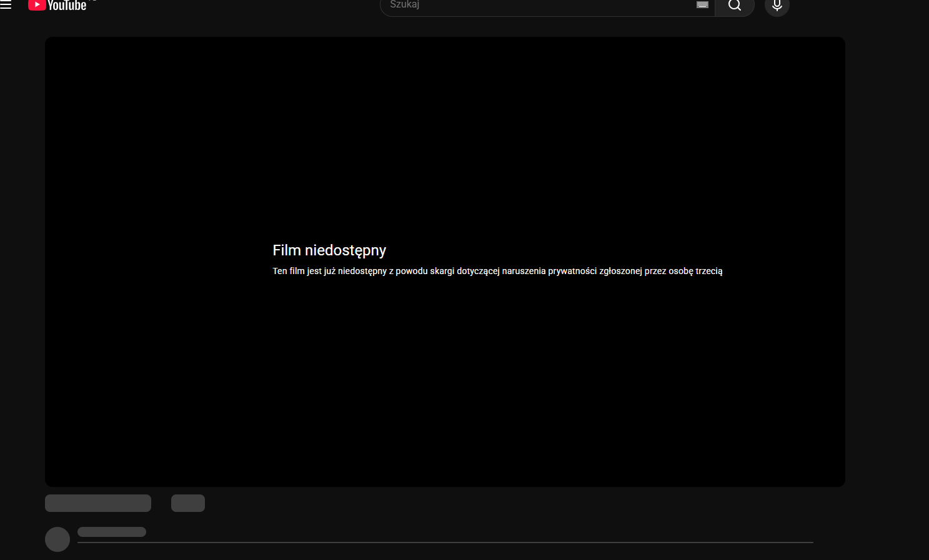Screen dimensions: 929x560
Task: Click the red YouTube play logo
Action: (37, 5)
